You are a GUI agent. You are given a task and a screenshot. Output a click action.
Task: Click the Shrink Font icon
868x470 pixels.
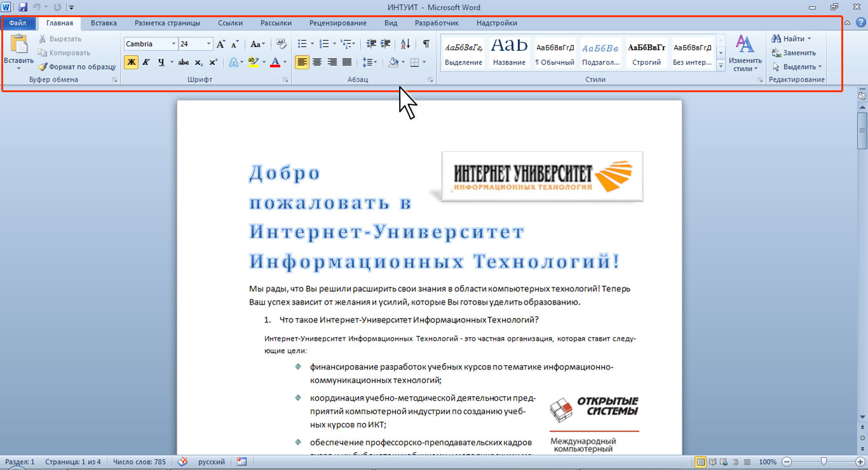point(234,44)
